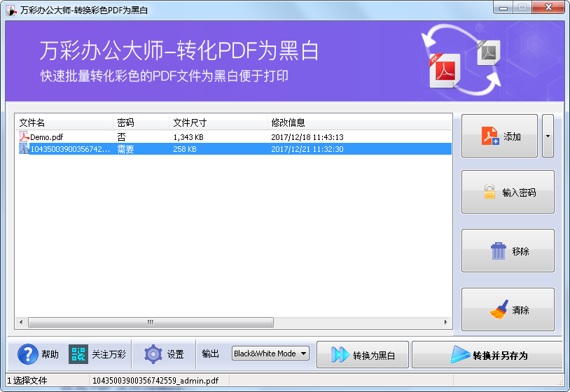This screenshot has height=392, width=570.
Task: Click the 2017/12/18 11:43:13 date cell
Action: 307,137
